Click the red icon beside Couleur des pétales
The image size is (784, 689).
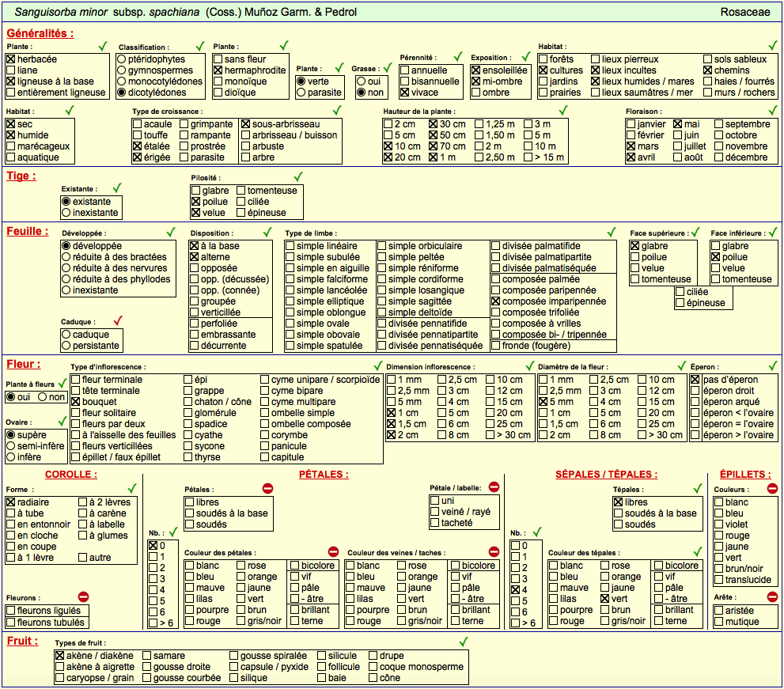tap(334, 551)
